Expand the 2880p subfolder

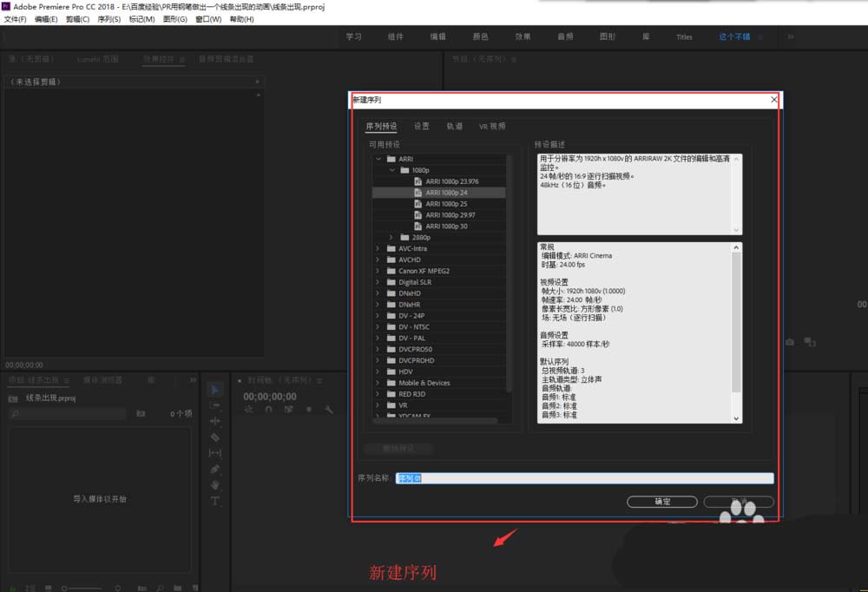391,238
